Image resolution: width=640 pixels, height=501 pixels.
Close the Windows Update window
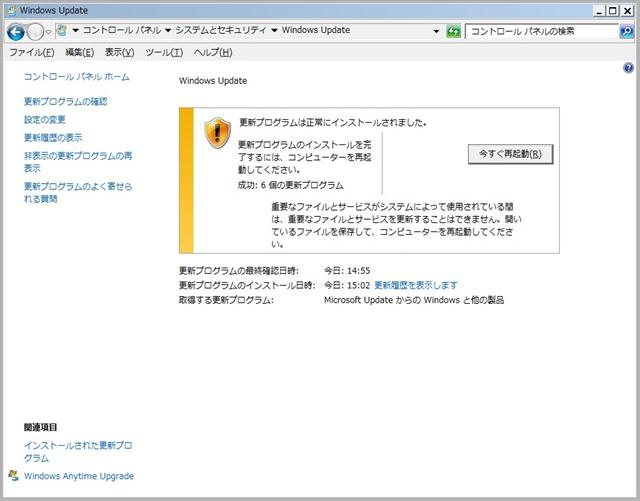pos(627,11)
